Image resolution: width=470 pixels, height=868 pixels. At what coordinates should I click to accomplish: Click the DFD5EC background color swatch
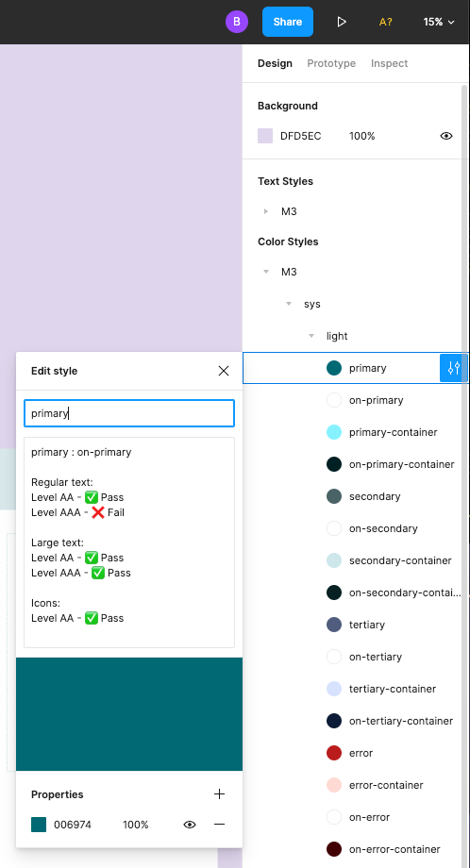[265, 136]
